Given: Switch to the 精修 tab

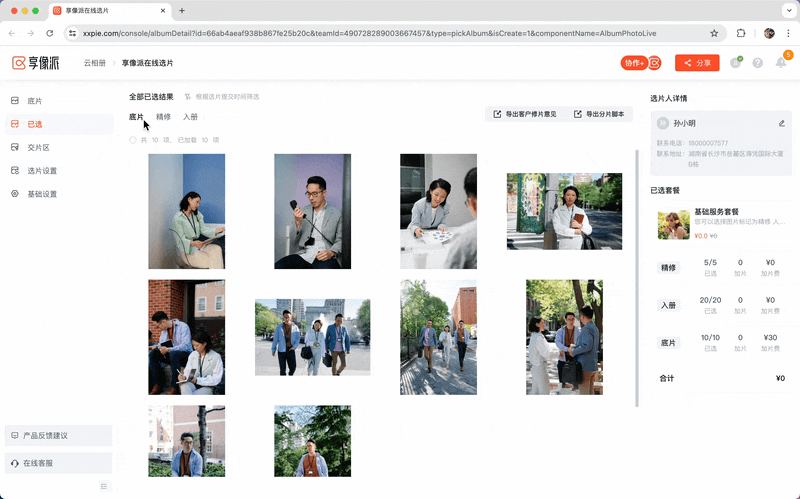Looking at the screenshot, I should coord(163,117).
